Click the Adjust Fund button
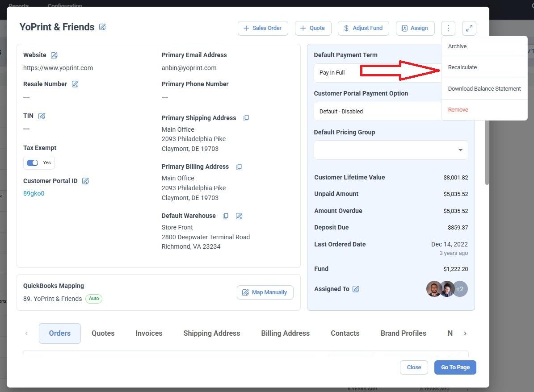Screen dimensions: 534x392 point(363,28)
